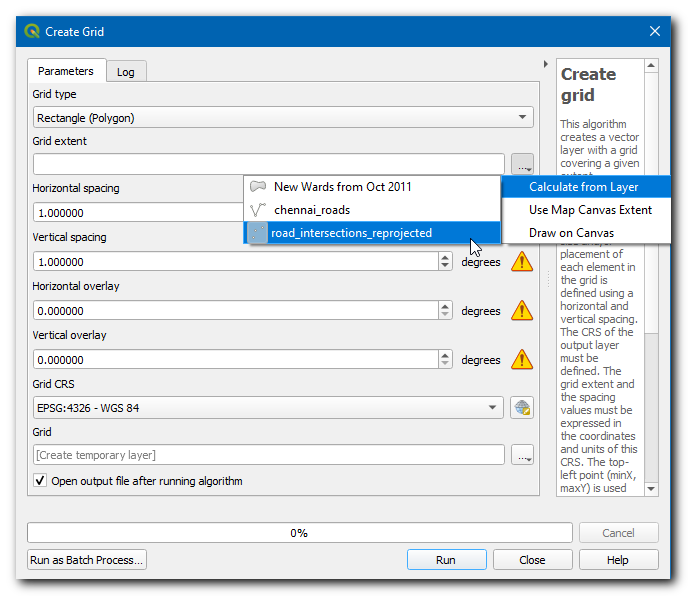
Task: Click the Grid extent browse button
Action: tap(521, 164)
